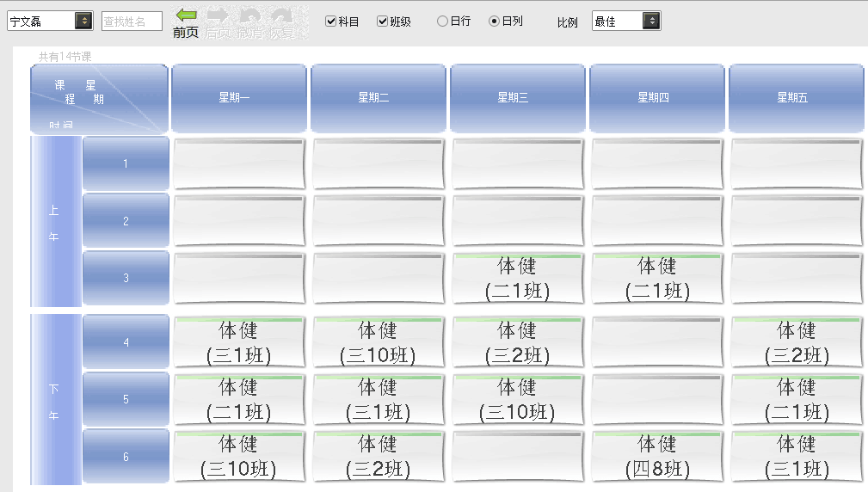
Task: Select Monday period 5 体健 二1班 cell
Action: tap(239, 400)
